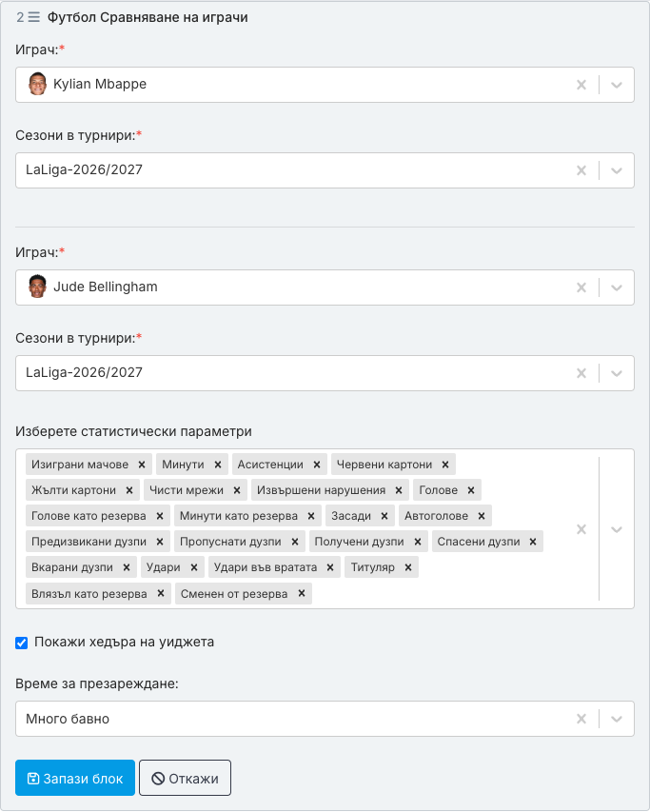Expand the first LaLiga-2026/2027 season dropdown

(617, 170)
